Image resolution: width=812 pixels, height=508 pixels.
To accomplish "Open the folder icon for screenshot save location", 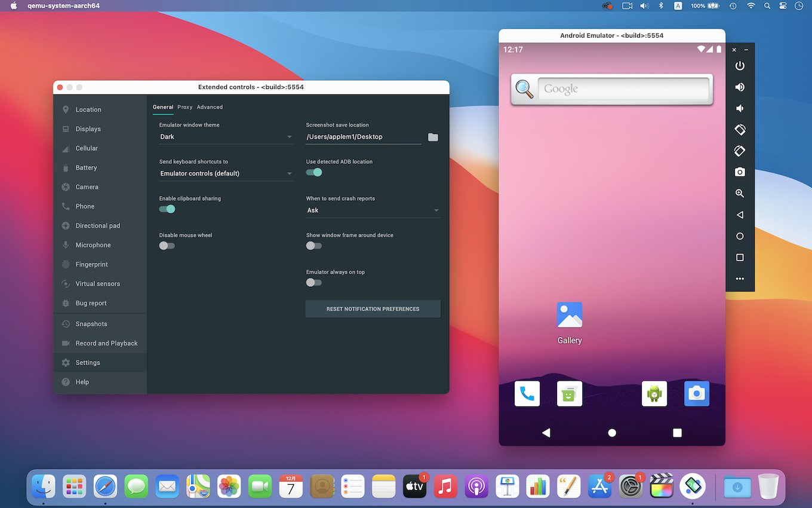I will pos(433,137).
